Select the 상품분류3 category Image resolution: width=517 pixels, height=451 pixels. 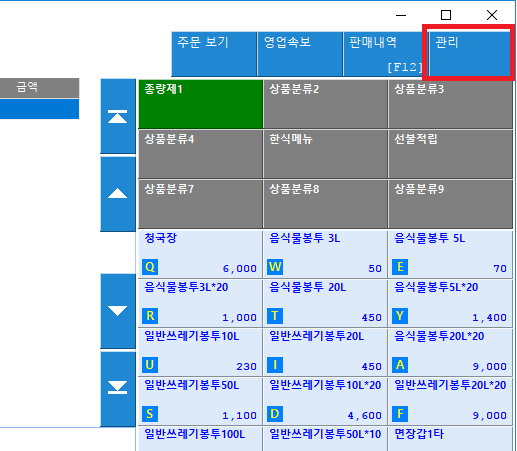[x=450, y=104]
